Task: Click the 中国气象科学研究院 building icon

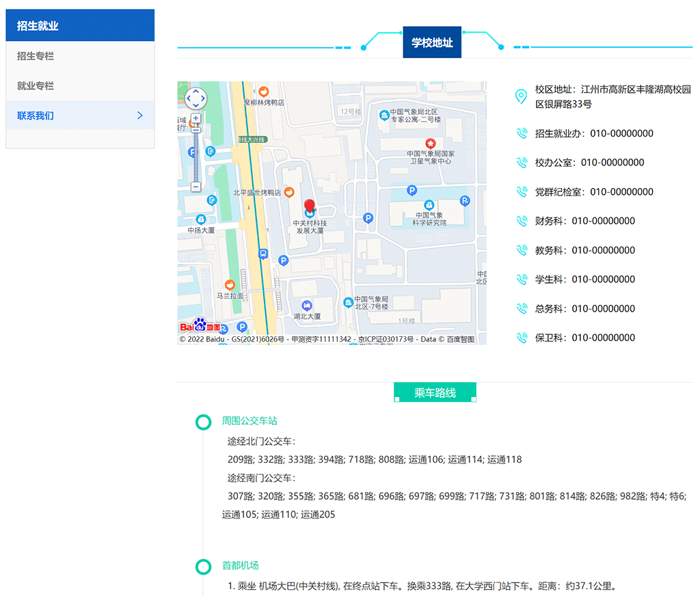Action: [429, 205]
